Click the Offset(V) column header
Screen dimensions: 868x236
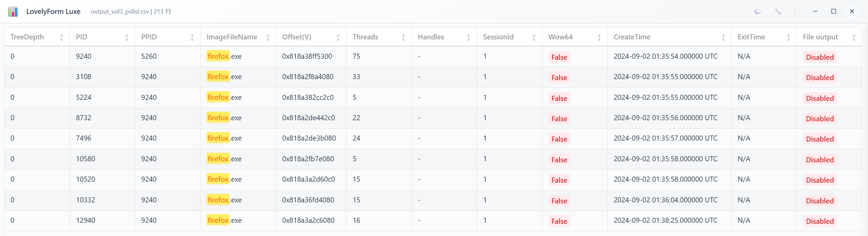297,37
